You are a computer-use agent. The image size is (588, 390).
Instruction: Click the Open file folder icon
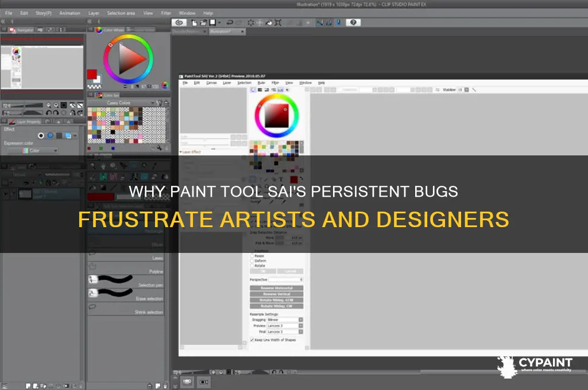(203, 22)
